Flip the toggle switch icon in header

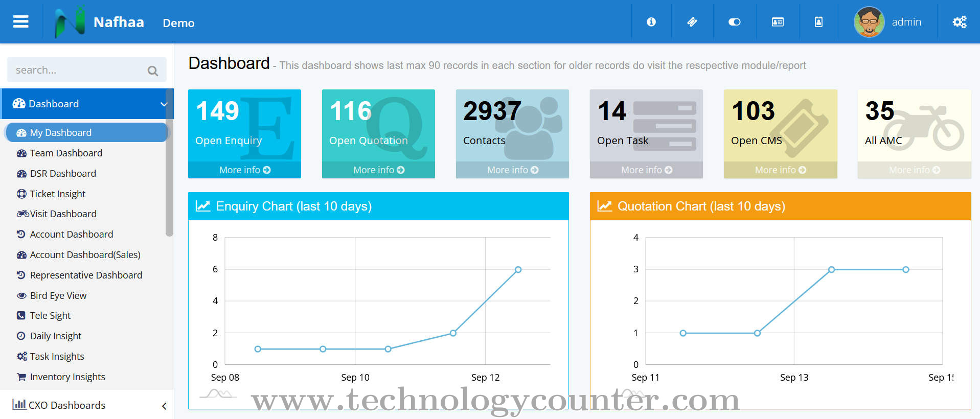(x=735, y=22)
